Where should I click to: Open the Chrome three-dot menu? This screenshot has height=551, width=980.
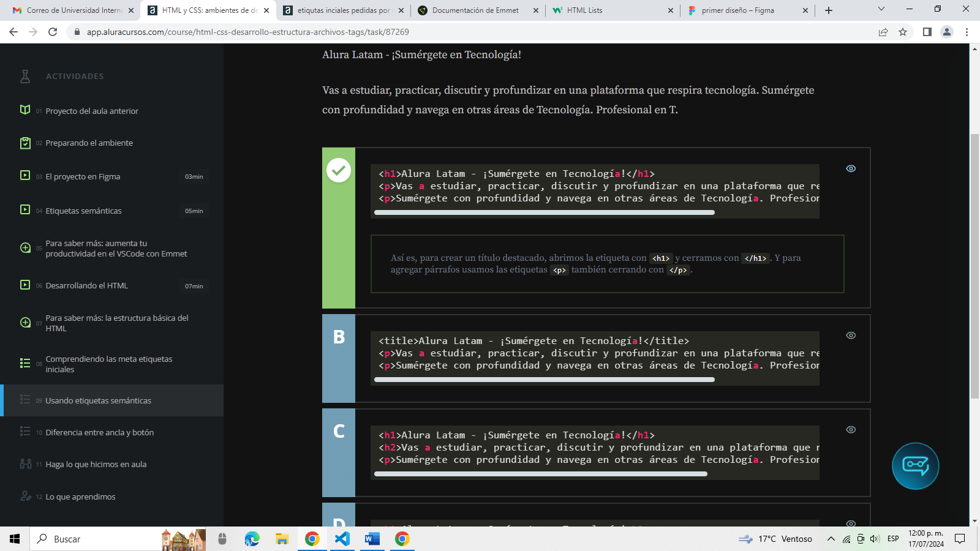point(967,32)
